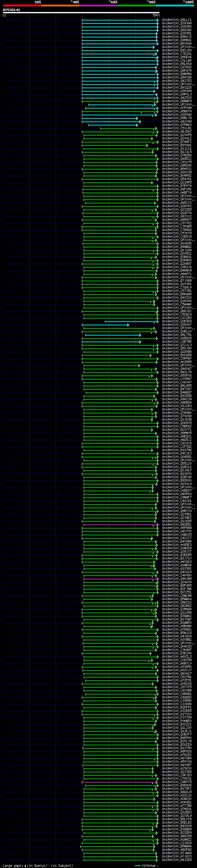Select the UniRef100_B4UDD1 label
Viewport: 197px width, 868px height.
point(176,525)
